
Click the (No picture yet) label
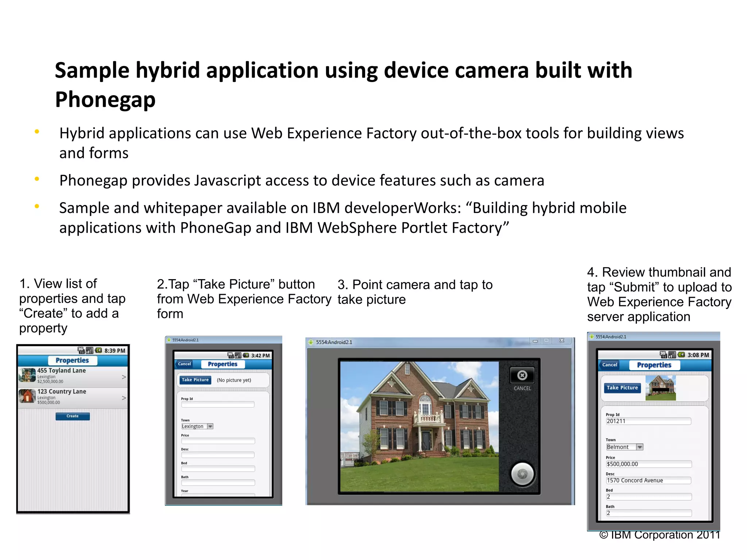[x=234, y=380]
